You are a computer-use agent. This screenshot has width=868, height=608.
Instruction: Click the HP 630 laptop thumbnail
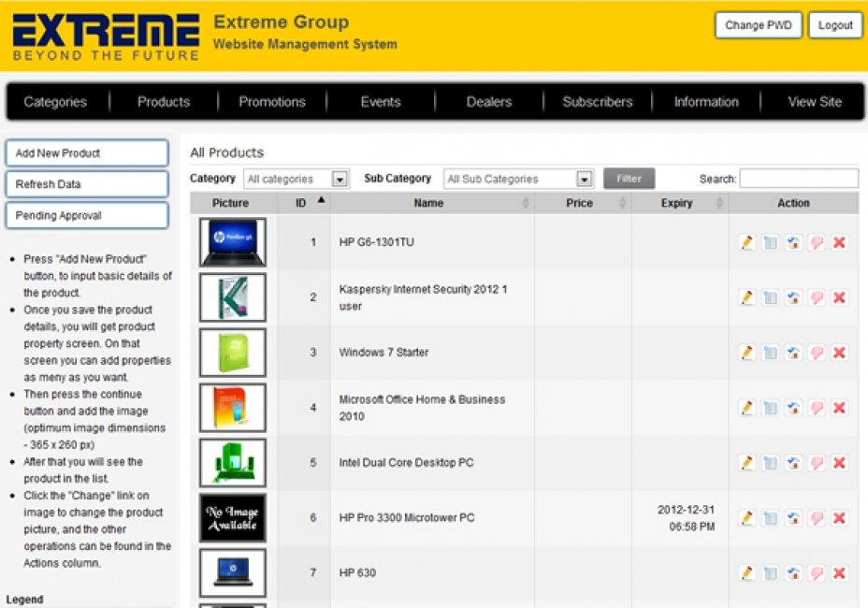pyautogui.click(x=233, y=572)
